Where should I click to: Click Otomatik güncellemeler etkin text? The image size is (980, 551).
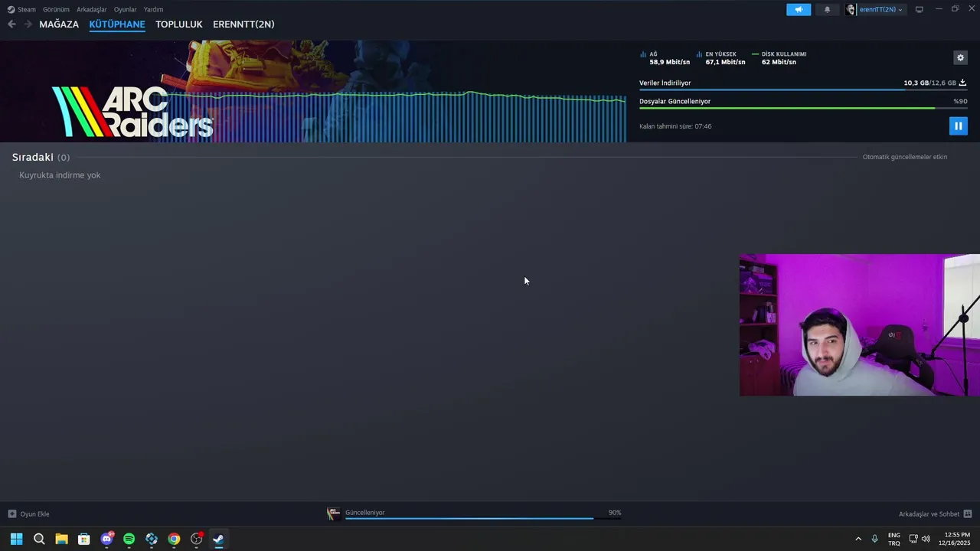tap(905, 157)
